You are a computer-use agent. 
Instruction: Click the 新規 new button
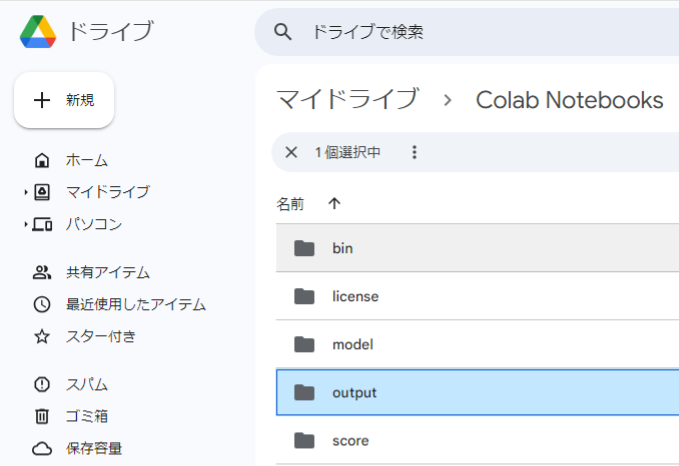[64, 100]
